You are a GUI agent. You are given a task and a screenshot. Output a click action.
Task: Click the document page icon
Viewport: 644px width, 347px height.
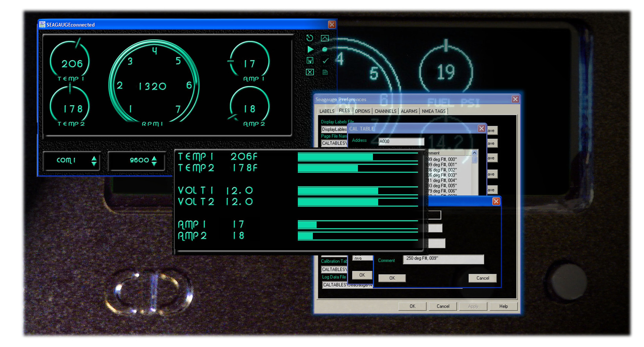(325, 72)
